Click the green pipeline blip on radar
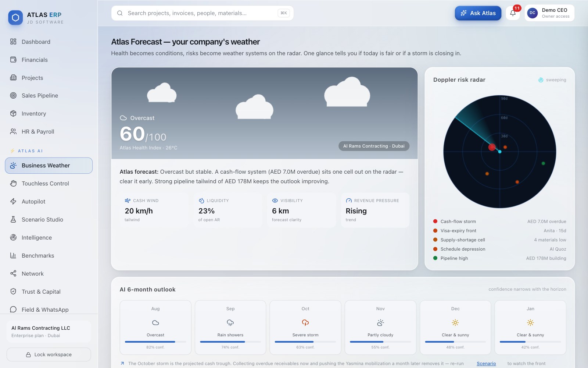 click(x=543, y=163)
